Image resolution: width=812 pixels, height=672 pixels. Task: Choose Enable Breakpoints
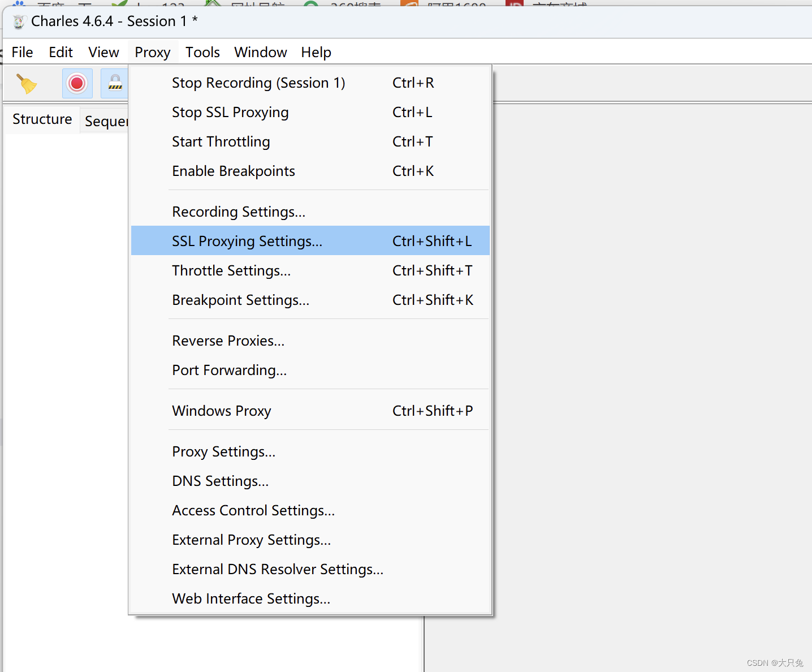tap(310, 171)
